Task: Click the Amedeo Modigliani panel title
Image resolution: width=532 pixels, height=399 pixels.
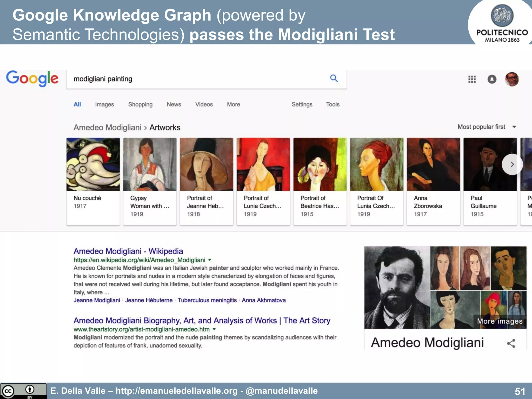Action: [427, 342]
